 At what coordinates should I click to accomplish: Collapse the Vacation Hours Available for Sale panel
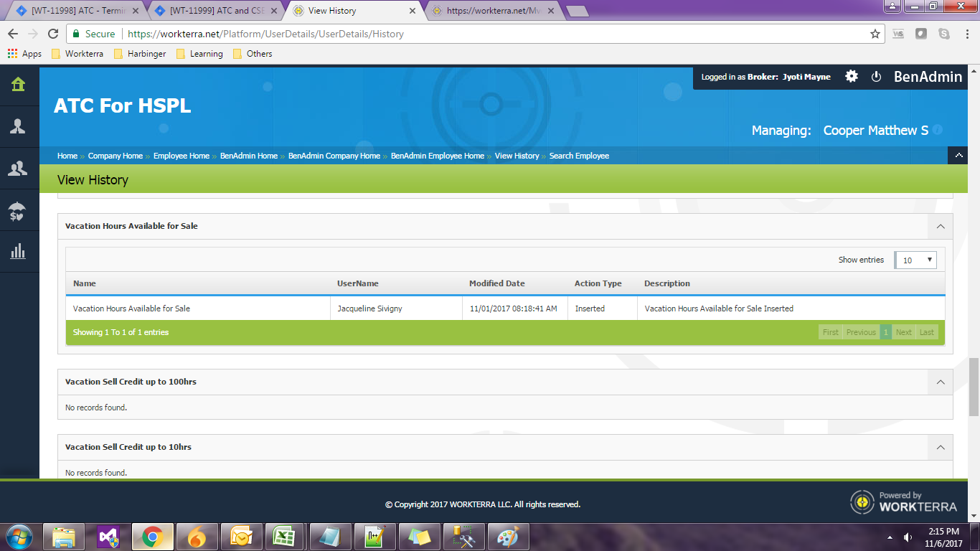click(940, 226)
